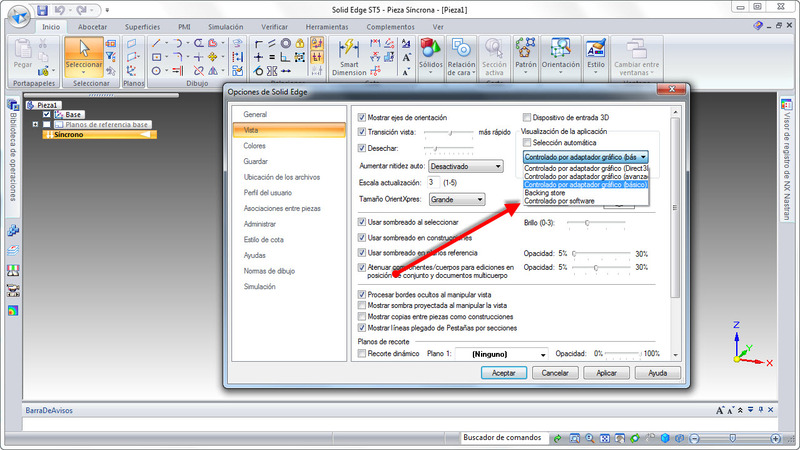Switch to the Superficies ribbon tab
The width and height of the screenshot is (800, 450).
pyautogui.click(x=142, y=27)
